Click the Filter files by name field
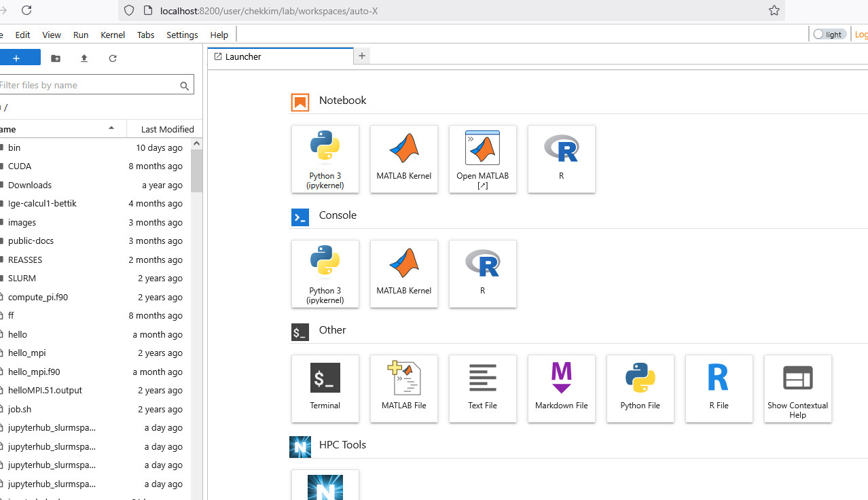 (x=87, y=85)
